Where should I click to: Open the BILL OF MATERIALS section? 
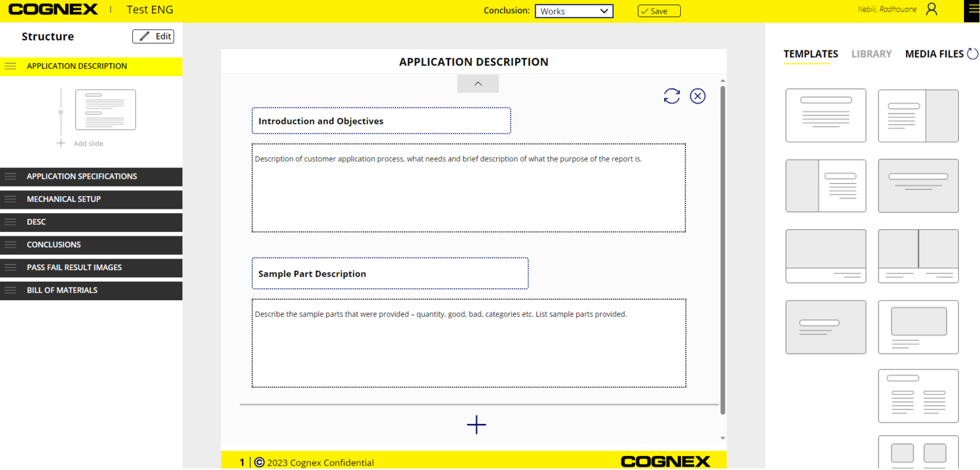[x=91, y=290]
